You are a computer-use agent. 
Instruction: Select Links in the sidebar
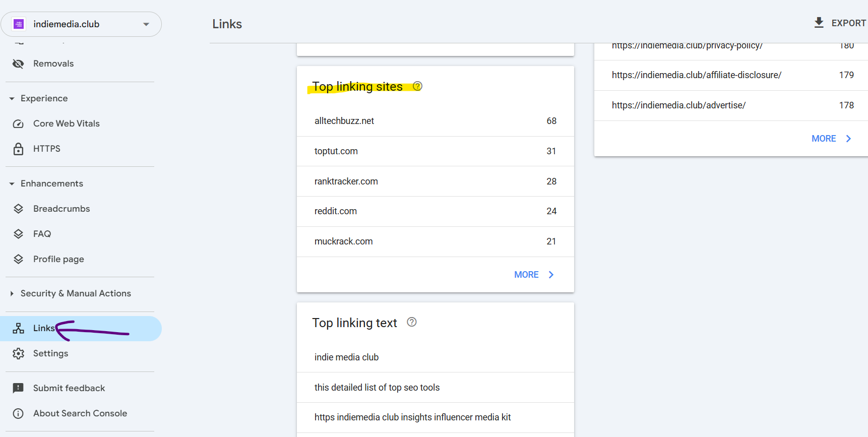click(81, 329)
